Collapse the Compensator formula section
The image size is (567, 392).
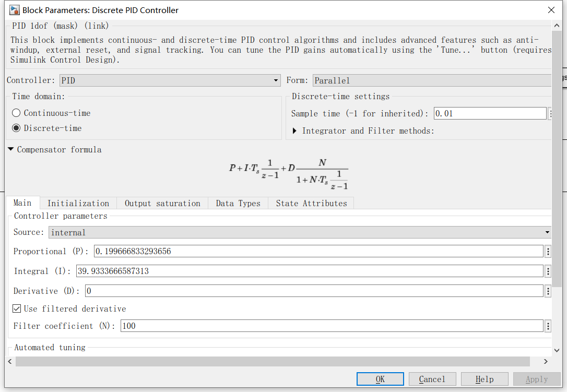(x=11, y=150)
